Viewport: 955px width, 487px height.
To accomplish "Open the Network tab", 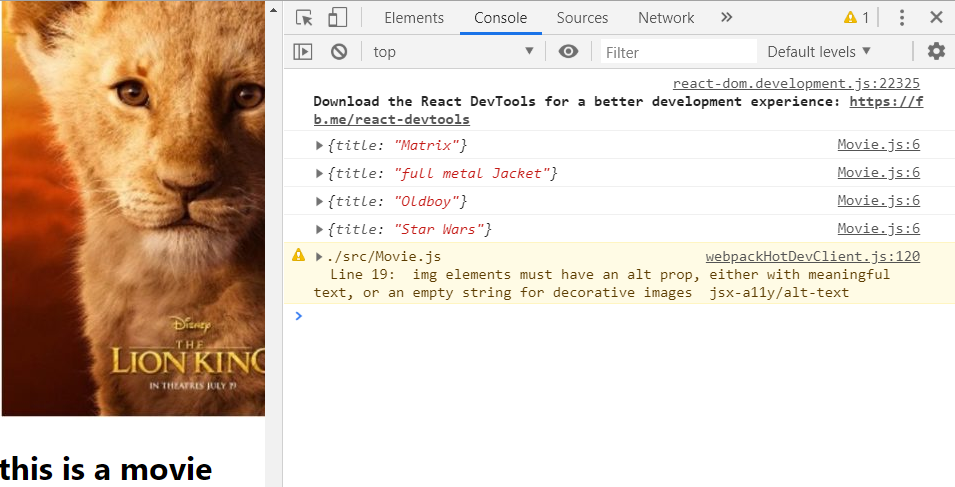I will point(666,18).
